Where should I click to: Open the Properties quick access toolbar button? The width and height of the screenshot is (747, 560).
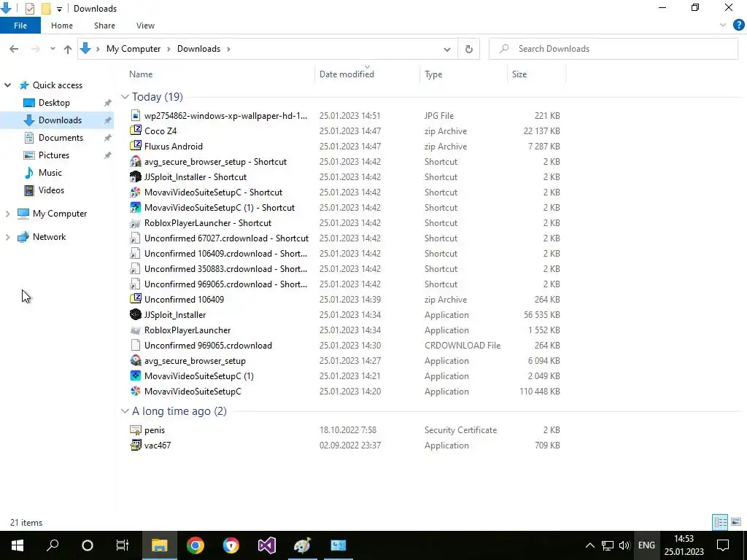point(29,9)
